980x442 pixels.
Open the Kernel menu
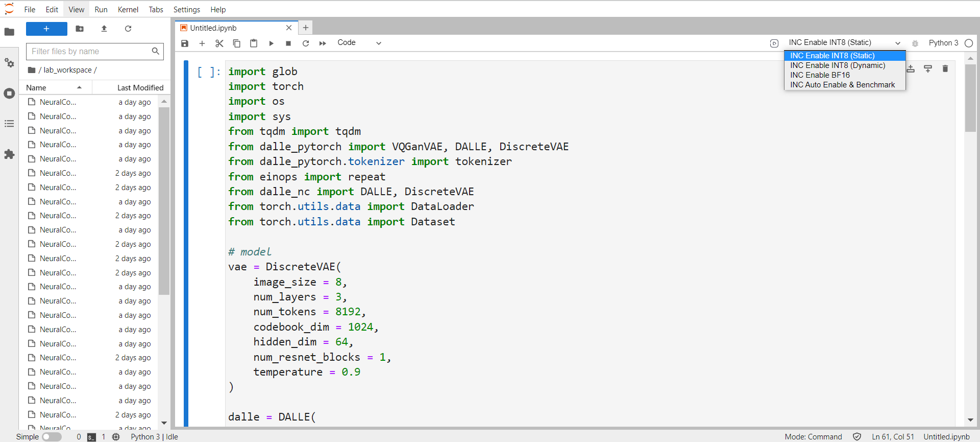pyautogui.click(x=128, y=9)
